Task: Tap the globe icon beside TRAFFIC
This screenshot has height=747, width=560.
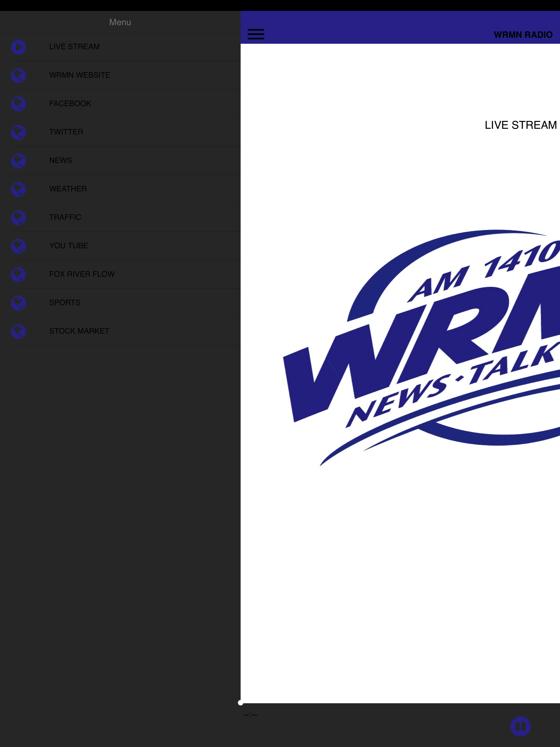Action: coord(18,217)
